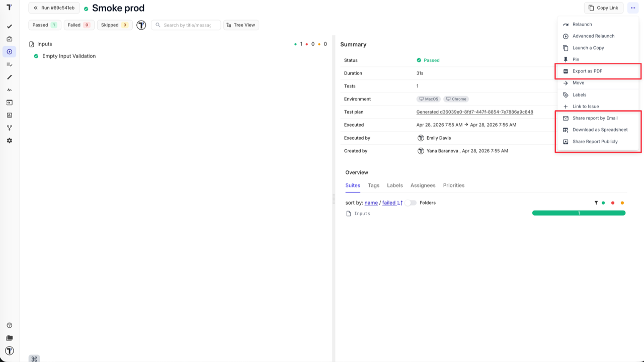
Task: Open the import arrow-box sidebar icon
Action: click(9, 103)
